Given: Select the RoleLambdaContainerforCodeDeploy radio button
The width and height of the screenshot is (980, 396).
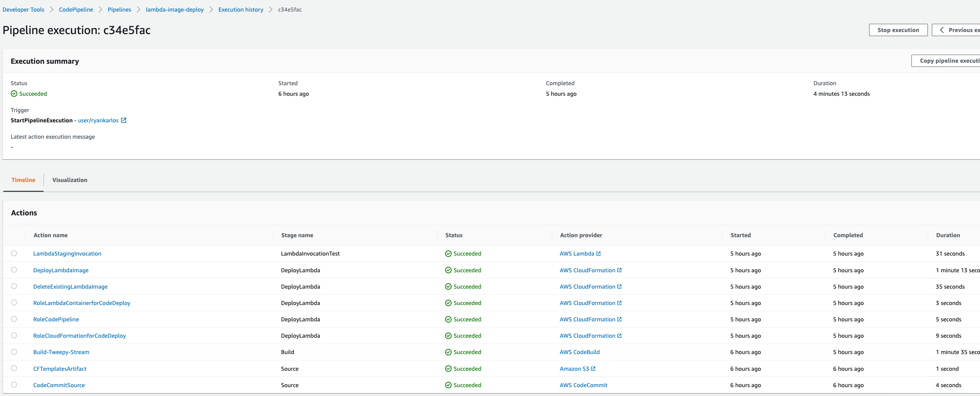Looking at the screenshot, I should point(14,302).
